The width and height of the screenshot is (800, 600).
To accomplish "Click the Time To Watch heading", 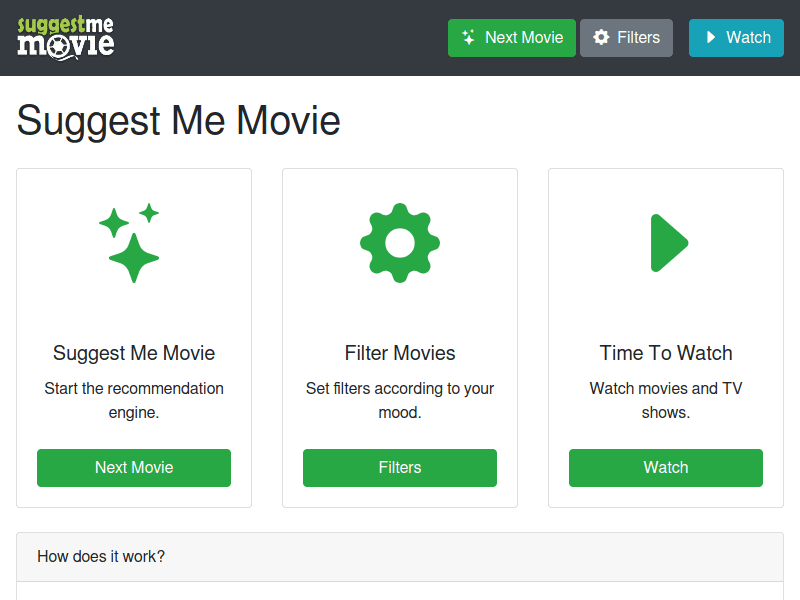I will tap(666, 353).
